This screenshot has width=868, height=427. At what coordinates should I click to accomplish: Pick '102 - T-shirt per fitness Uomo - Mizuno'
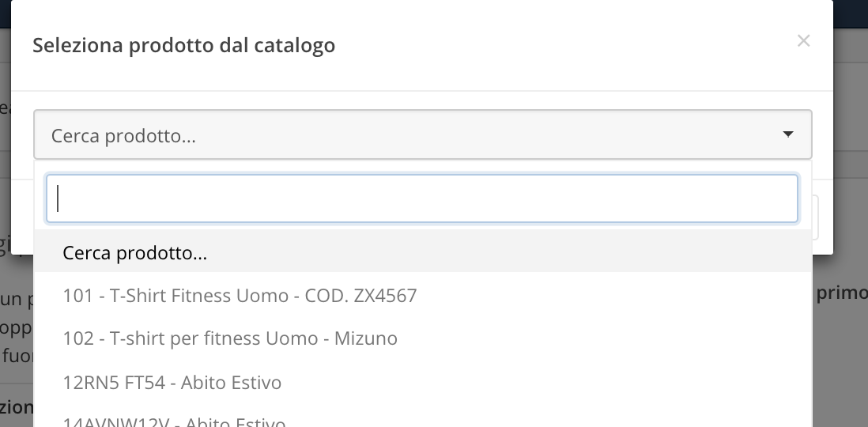[x=230, y=338]
